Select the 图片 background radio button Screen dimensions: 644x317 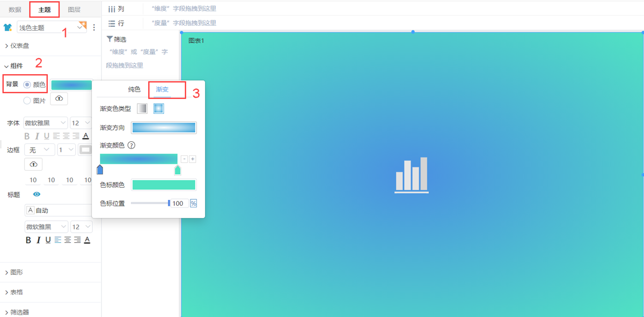point(27,100)
